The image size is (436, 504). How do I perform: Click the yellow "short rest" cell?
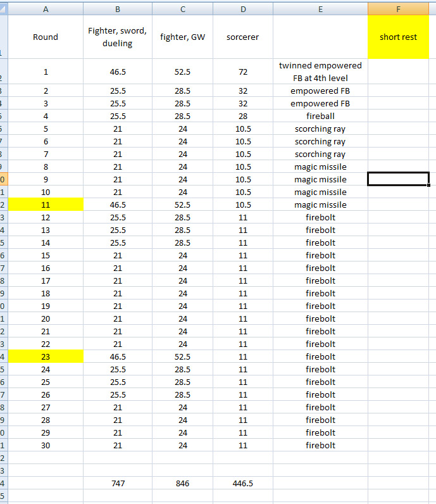click(398, 37)
